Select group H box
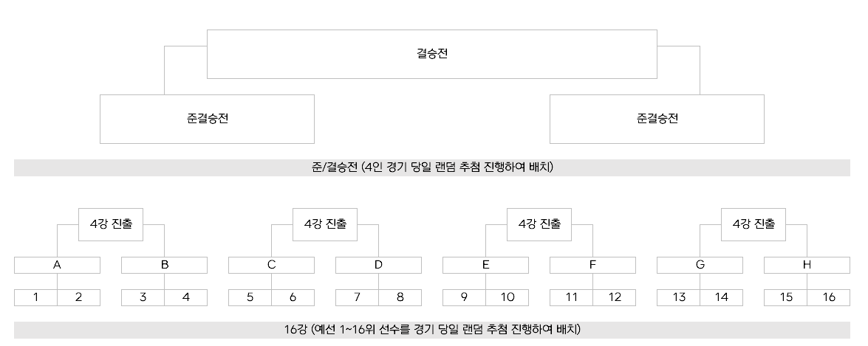 [807, 265]
